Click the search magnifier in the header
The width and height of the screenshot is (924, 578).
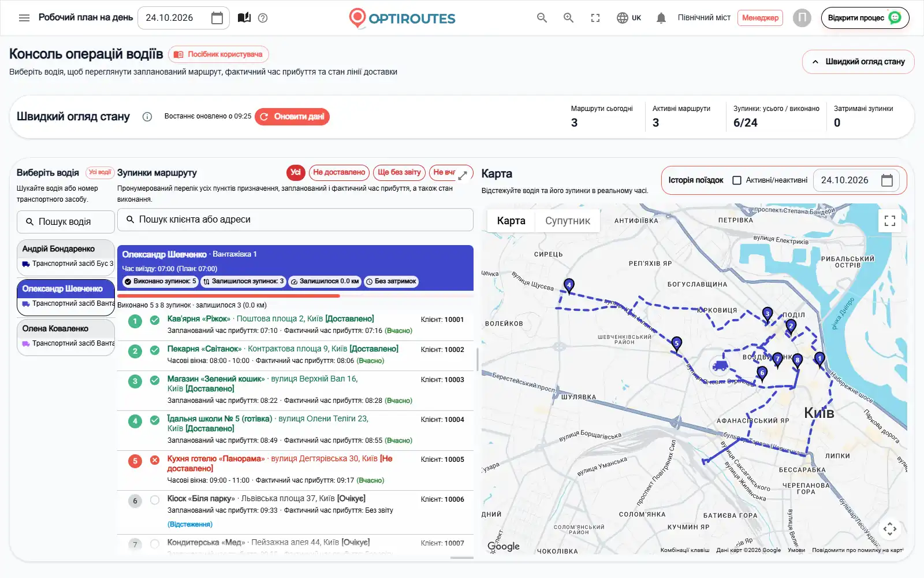tap(542, 18)
